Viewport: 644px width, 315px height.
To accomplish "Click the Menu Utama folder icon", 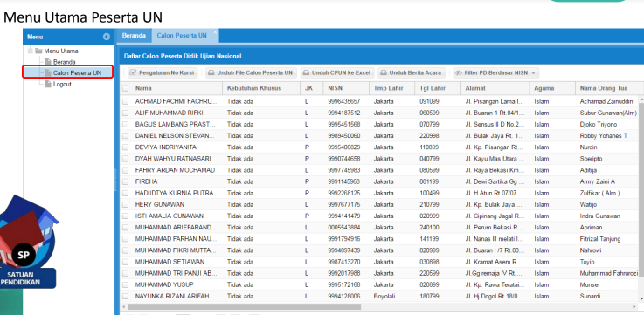I will point(38,51).
